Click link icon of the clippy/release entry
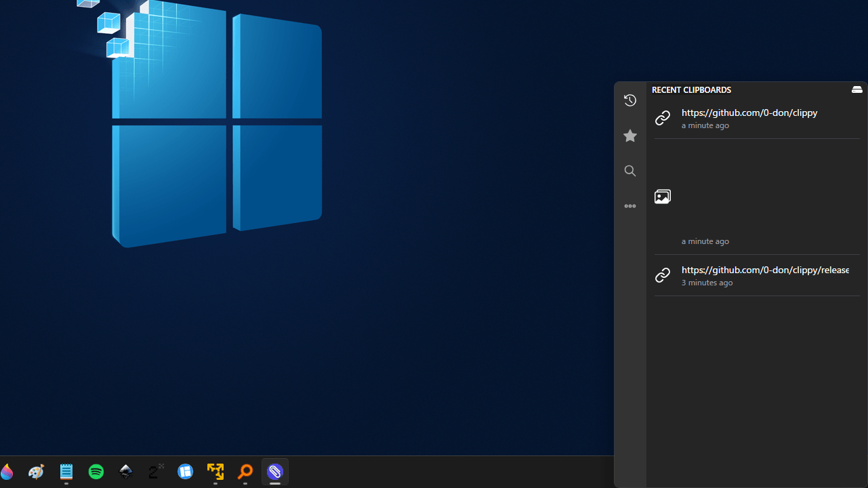Viewport: 868px width, 488px height. (x=663, y=275)
